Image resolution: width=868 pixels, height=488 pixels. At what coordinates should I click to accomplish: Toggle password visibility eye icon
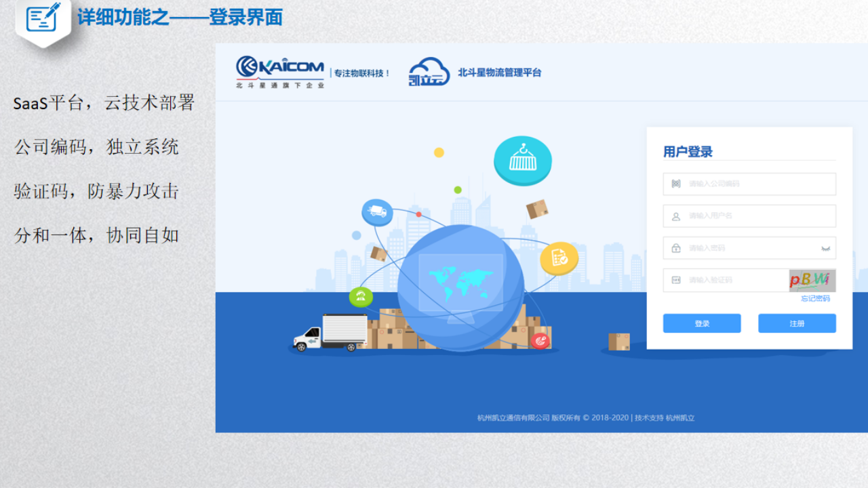pyautogui.click(x=825, y=248)
